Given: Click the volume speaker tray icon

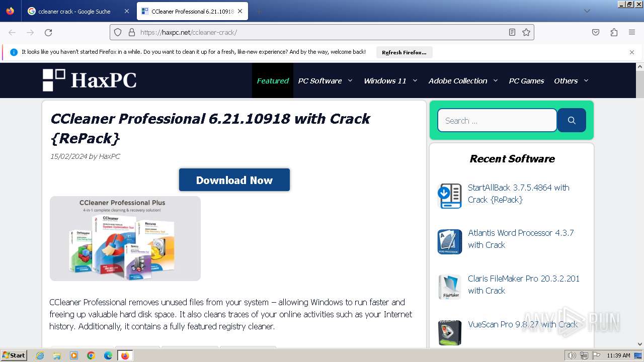Looking at the screenshot, I should [572, 355].
